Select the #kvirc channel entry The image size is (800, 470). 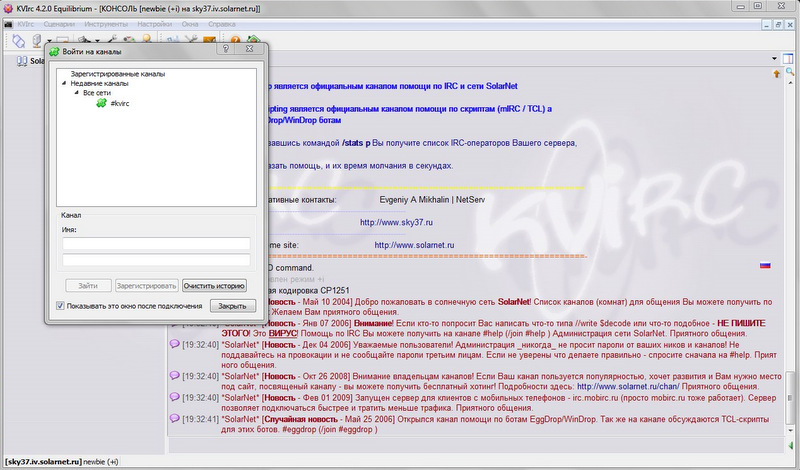coord(120,104)
